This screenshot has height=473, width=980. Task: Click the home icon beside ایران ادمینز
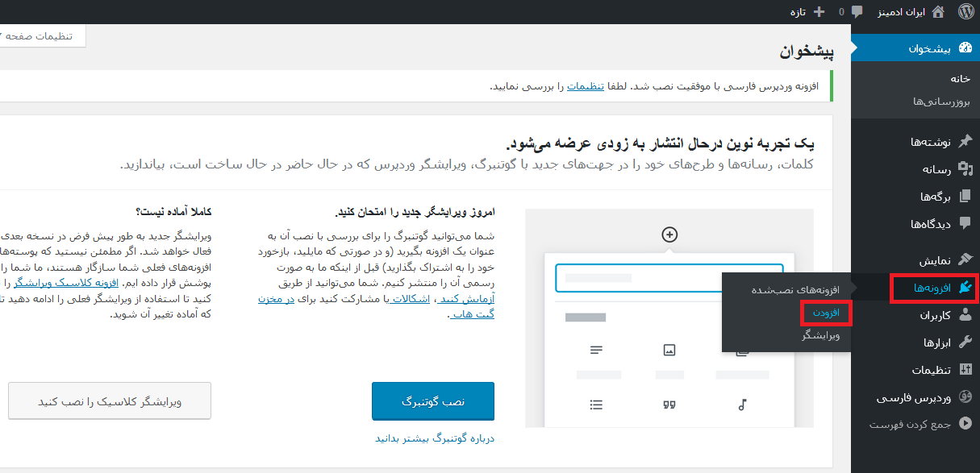(937, 12)
